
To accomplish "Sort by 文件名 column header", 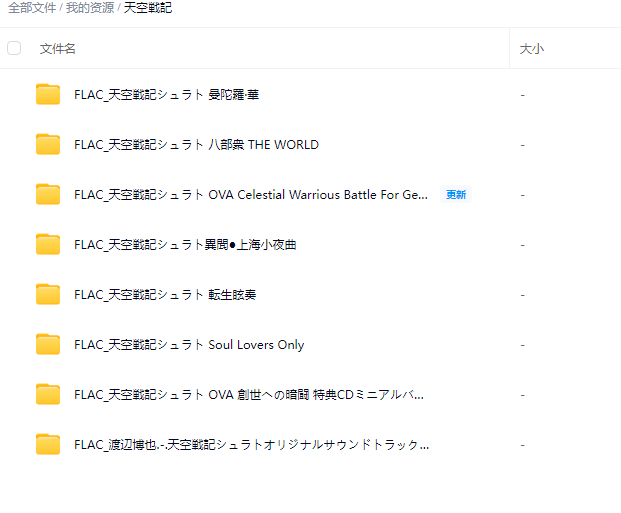I will (57, 49).
